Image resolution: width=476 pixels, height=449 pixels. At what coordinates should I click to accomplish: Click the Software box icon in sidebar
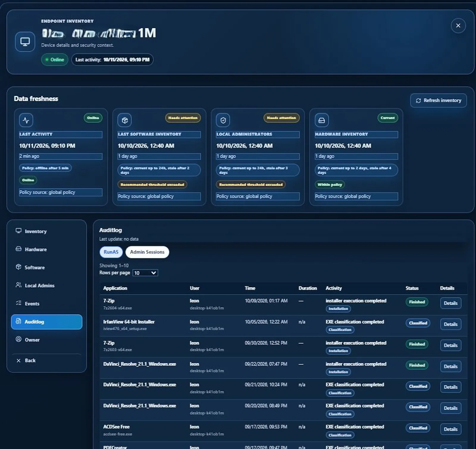tap(18, 267)
